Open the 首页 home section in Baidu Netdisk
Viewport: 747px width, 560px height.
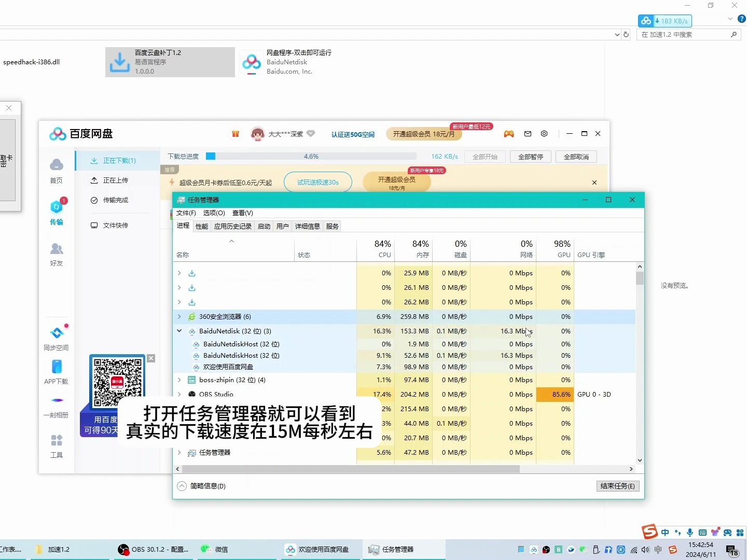tap(56, 171)
